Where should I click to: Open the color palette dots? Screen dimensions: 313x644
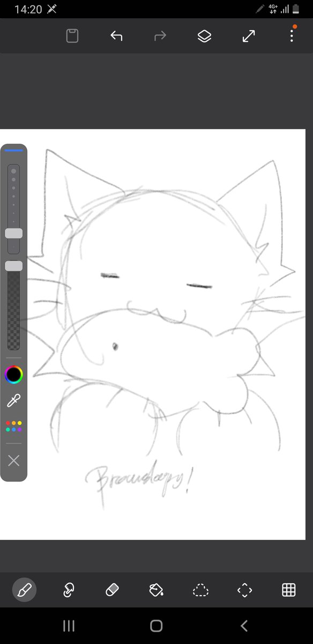14,427
